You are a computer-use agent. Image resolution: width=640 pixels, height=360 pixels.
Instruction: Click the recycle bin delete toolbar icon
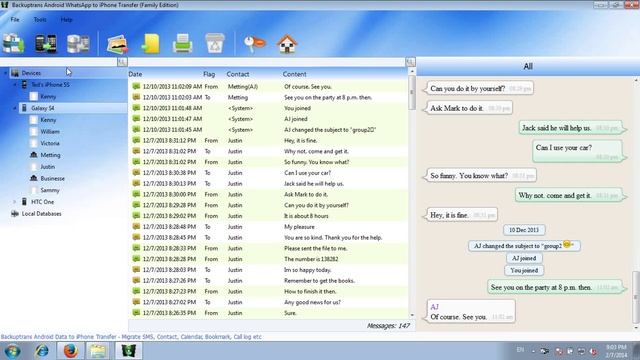click(215, 43)
